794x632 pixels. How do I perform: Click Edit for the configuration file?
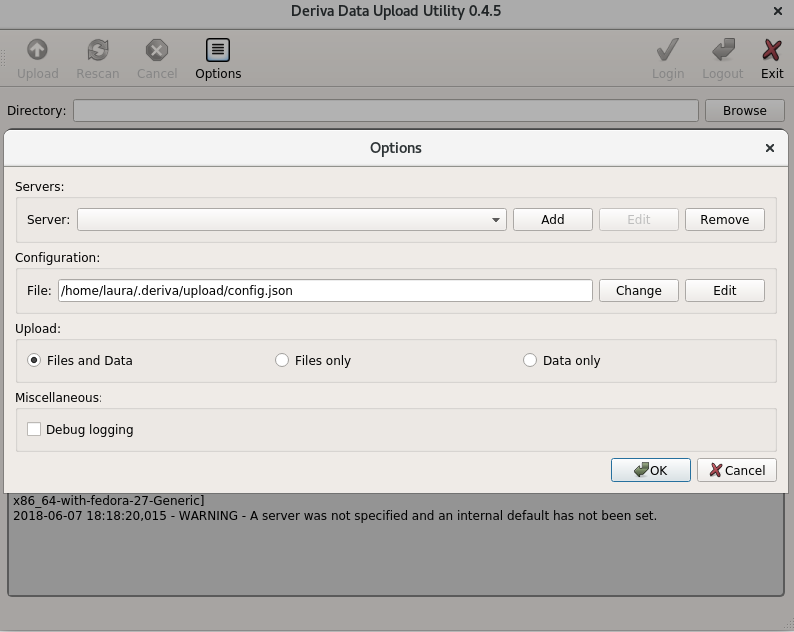click(725, 290)
